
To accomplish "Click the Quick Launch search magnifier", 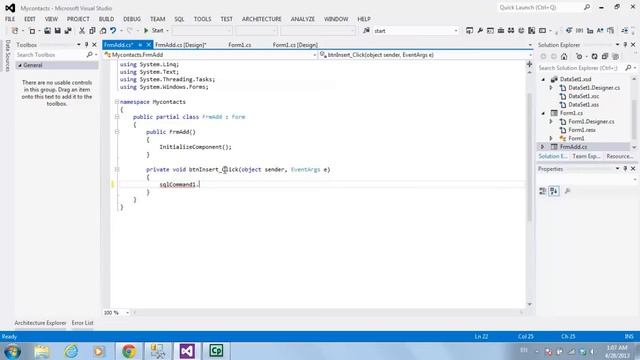I will click(587, 7).
